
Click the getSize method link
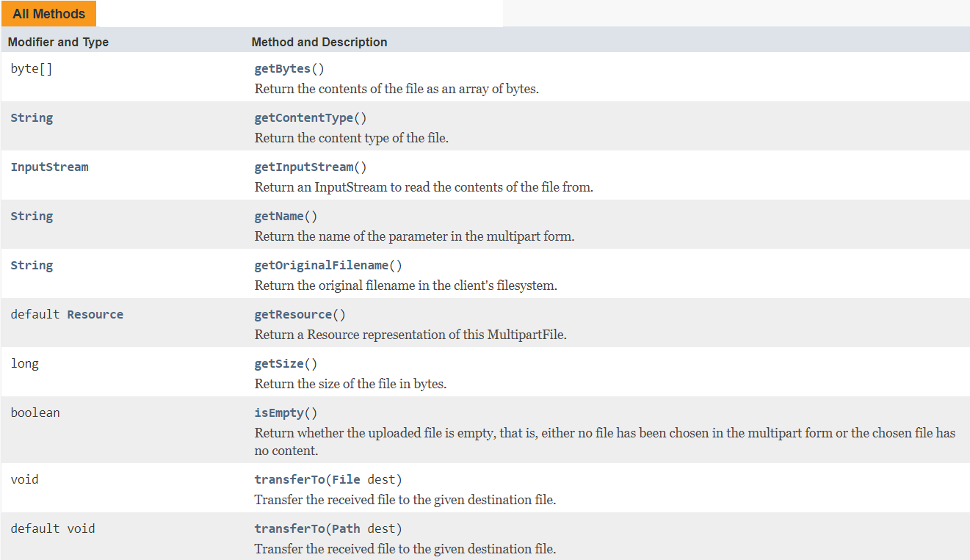[x=279, y=364]
